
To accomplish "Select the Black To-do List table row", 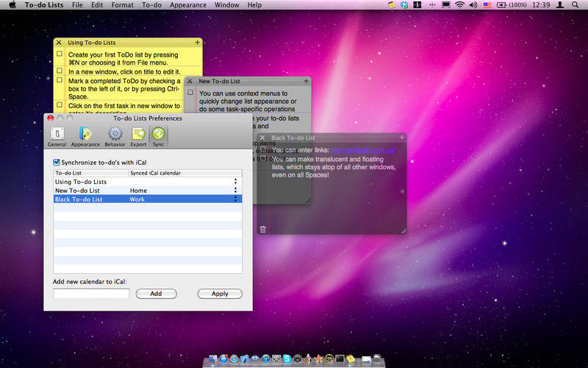I will point(148,199).
